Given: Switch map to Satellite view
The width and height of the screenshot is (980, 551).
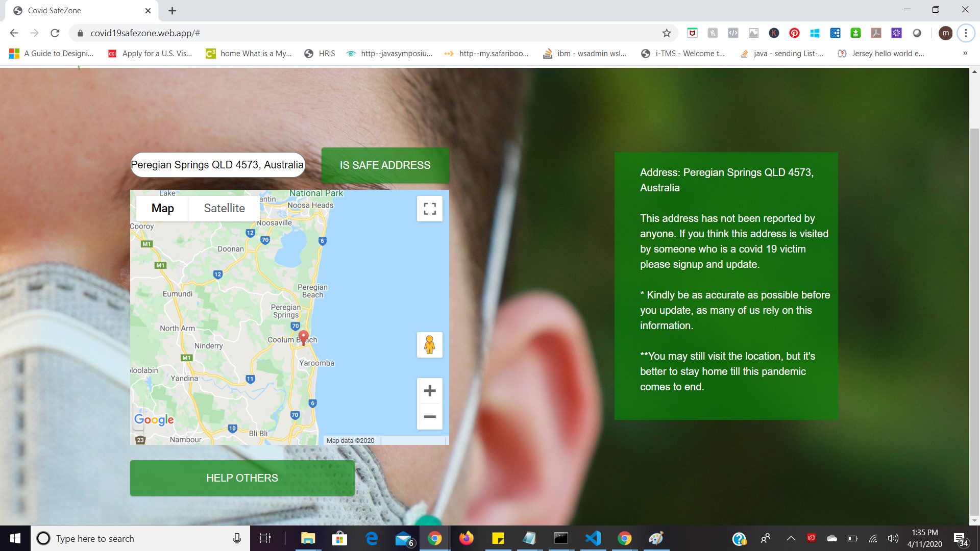Looking at the screenshot, I should 224,208.
